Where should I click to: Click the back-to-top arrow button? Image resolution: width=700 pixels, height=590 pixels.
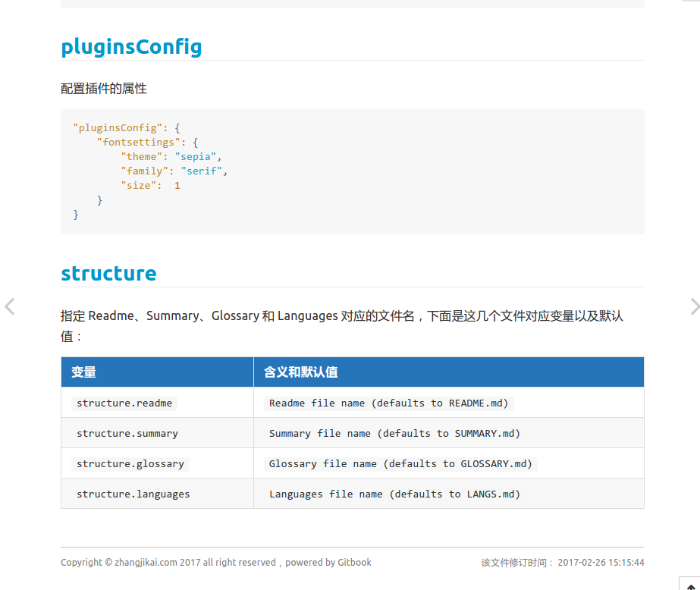click(690, 584)
